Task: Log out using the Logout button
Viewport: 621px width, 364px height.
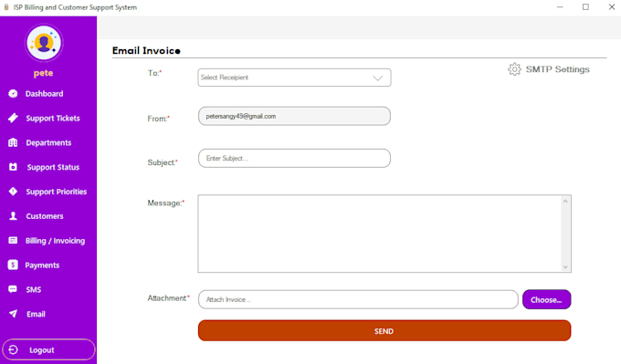Action: coord(48,349)
